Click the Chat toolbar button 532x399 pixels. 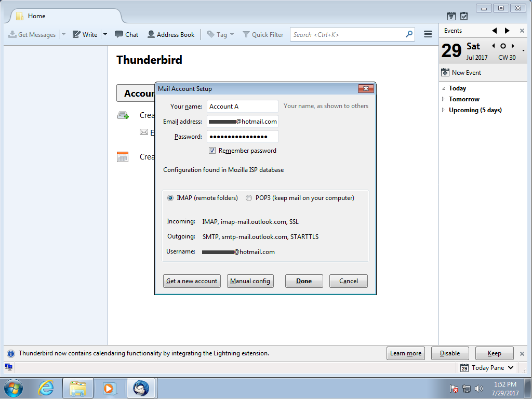(126, 35)
